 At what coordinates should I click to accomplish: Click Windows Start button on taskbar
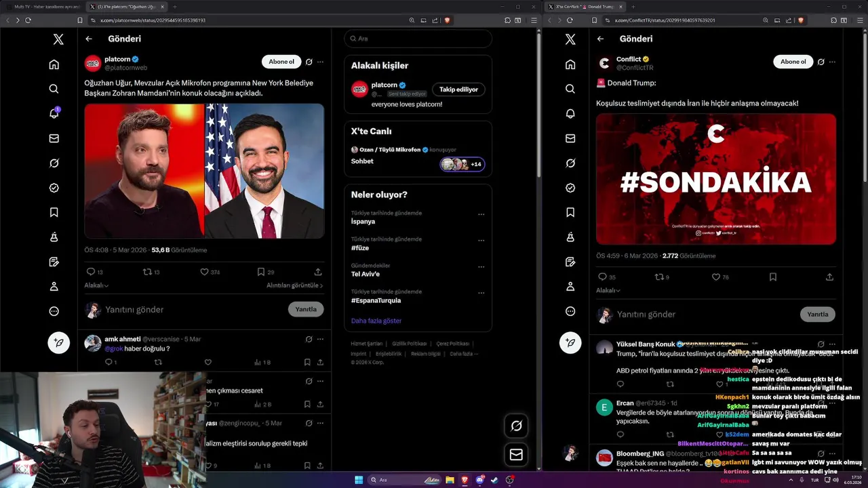pyautogui.click(x=359, y=480)
